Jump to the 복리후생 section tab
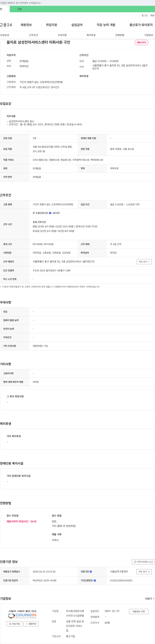The height and width of the screenshot is (644, 155). click(91, 35)
